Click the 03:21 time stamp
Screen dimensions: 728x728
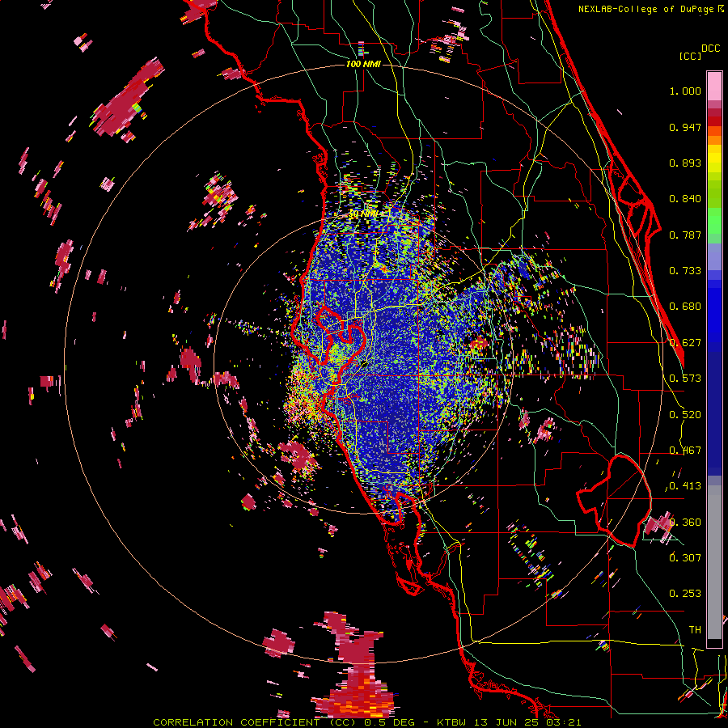[x=565, y=722]
